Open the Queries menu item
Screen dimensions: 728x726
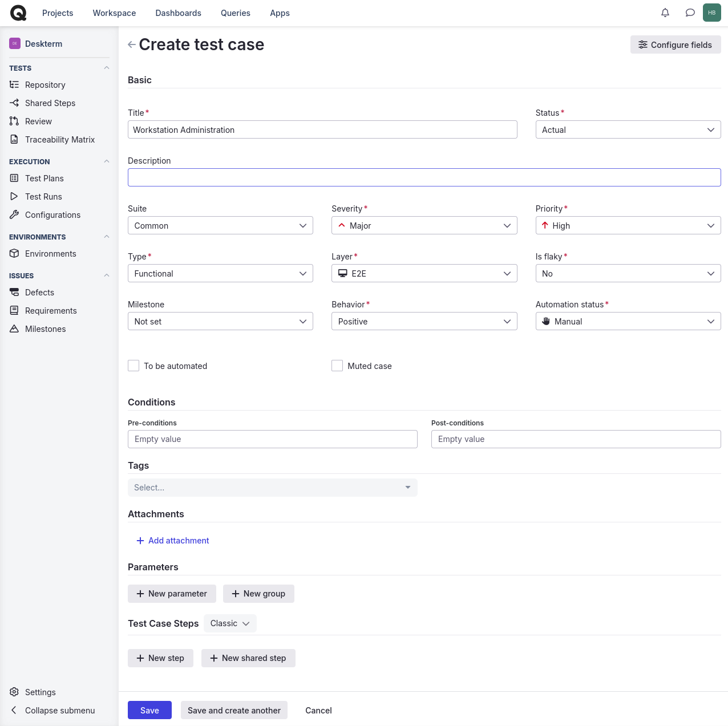(236, 13)
